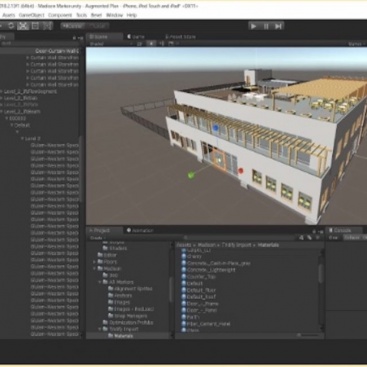Open the Create dropdown in Project
Screen dimensions: 367x367
98,238
